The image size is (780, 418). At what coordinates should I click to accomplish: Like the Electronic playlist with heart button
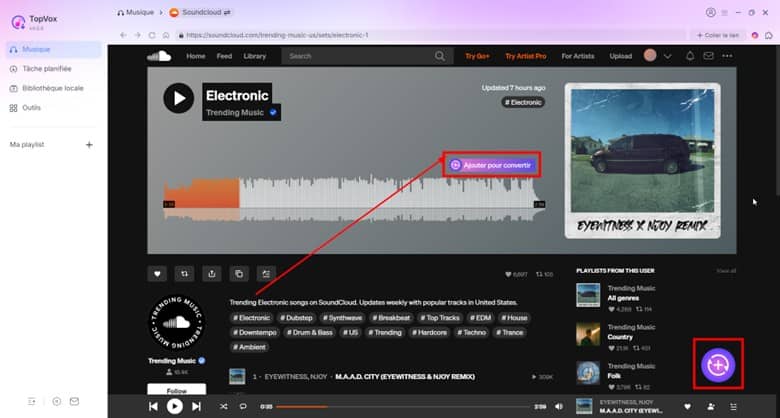[157, 274]
